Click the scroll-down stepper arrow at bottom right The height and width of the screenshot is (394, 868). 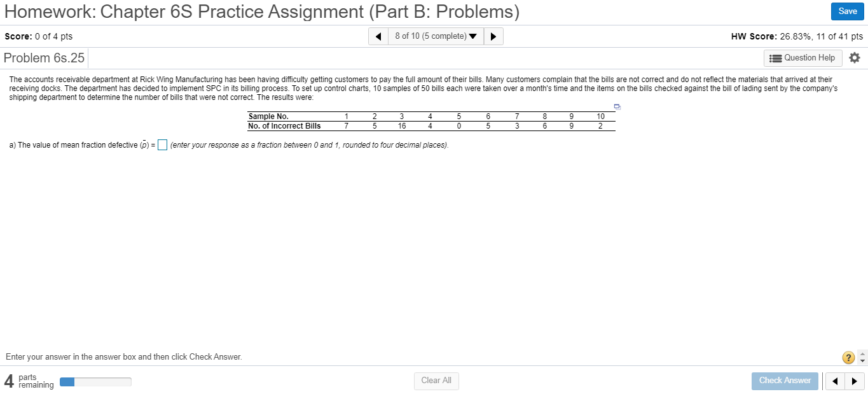point(862,361)
